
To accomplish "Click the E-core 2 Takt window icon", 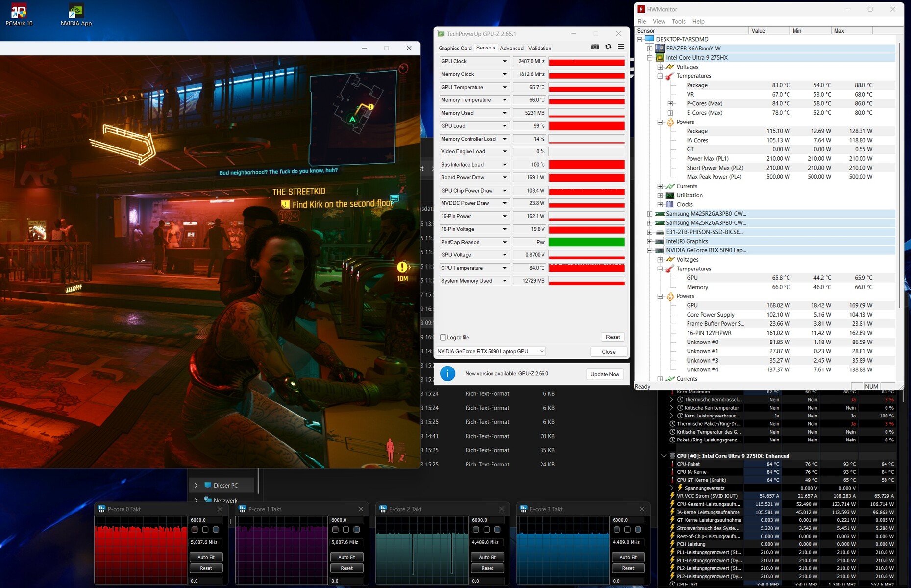I will tap(383, 509).
